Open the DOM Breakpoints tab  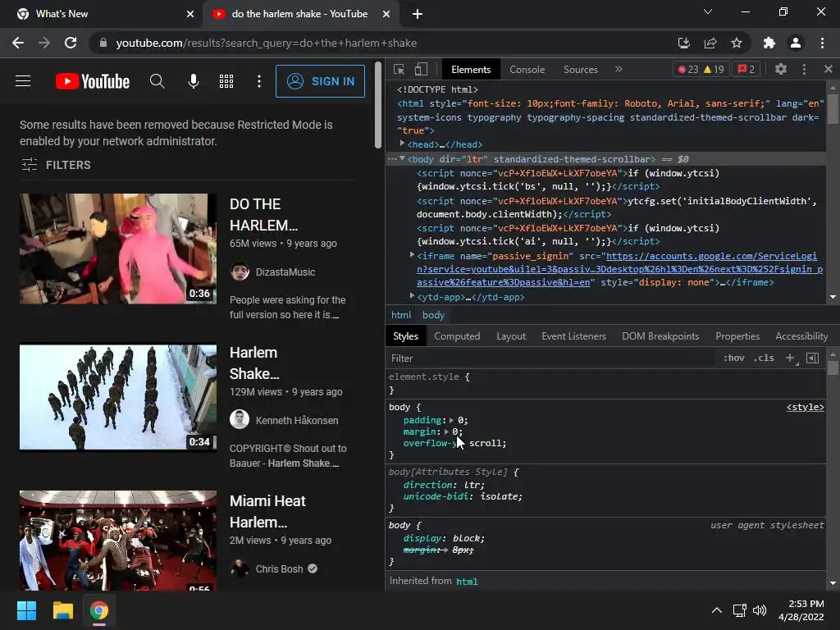tap(660, 336)
